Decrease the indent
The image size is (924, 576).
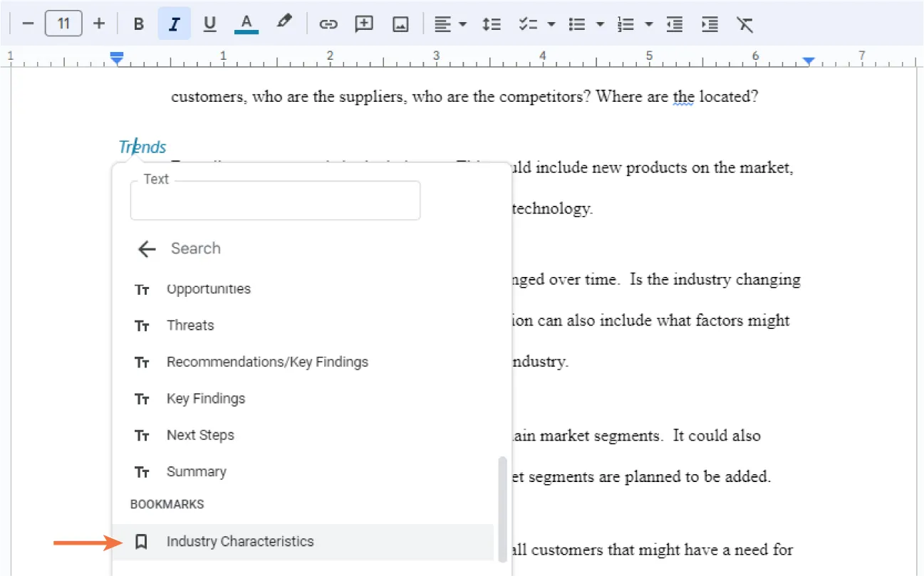[x=674, y=23]
